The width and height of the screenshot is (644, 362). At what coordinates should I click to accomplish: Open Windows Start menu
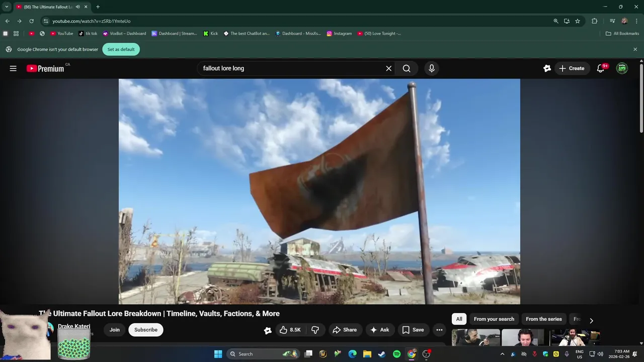[x=218, y=354]
